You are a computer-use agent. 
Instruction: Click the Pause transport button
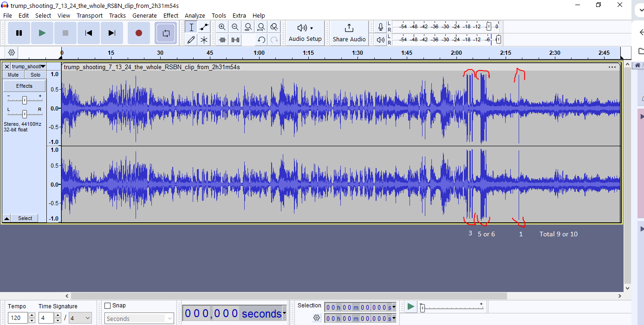19,33
